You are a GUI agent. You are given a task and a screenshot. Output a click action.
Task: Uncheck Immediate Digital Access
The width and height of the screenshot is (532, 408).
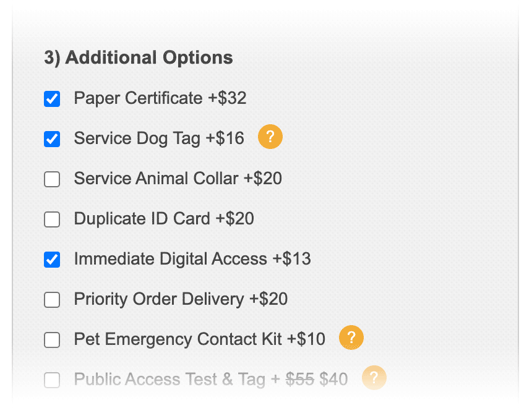tap(52, 260)
